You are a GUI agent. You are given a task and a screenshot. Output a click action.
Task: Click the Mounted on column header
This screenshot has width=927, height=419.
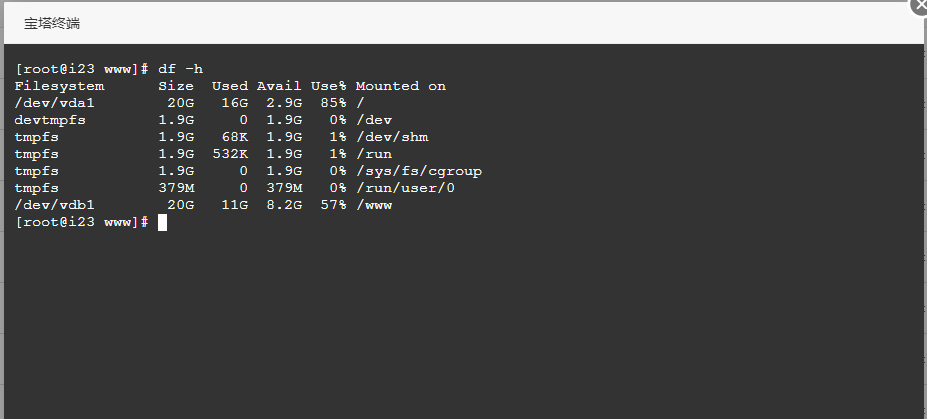point(401,86)
